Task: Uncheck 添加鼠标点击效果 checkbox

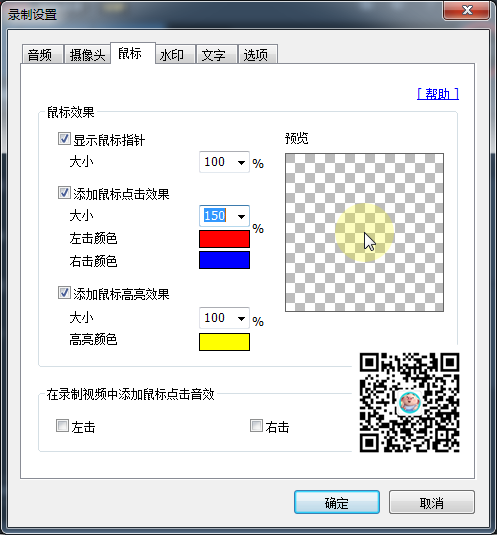Action: [64, 193]
